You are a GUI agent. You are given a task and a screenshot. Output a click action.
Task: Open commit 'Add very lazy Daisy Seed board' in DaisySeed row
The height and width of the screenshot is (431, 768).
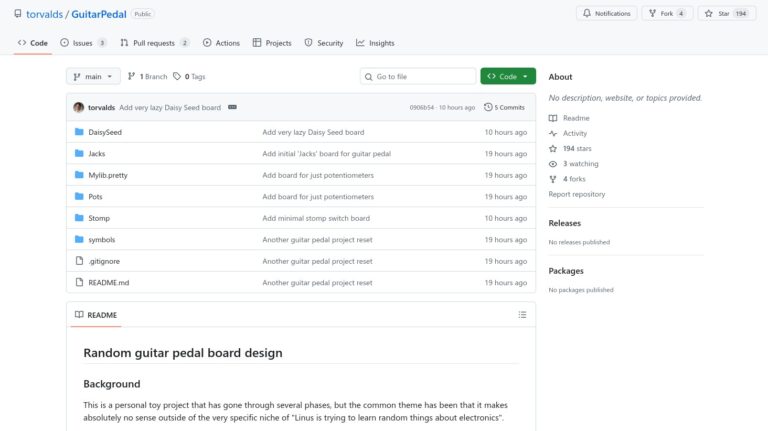tap(313, 132)
